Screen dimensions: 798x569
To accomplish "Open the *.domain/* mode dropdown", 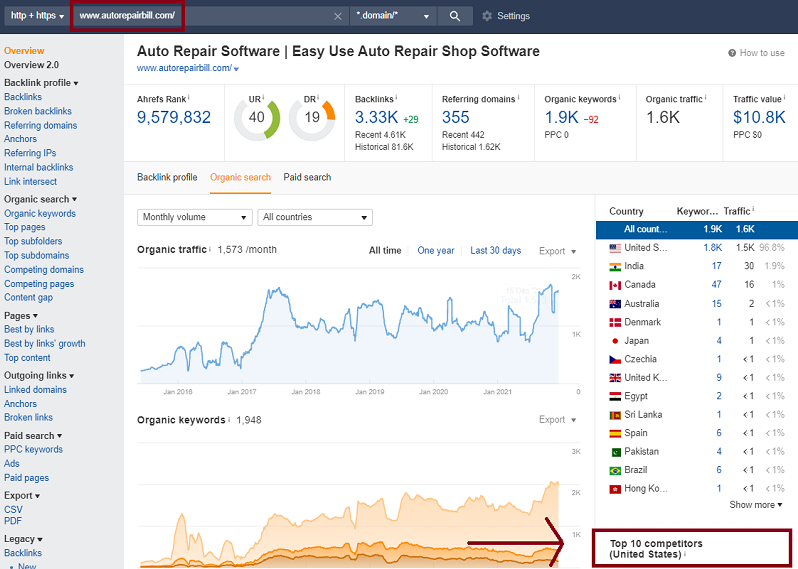I will point(392,16).
